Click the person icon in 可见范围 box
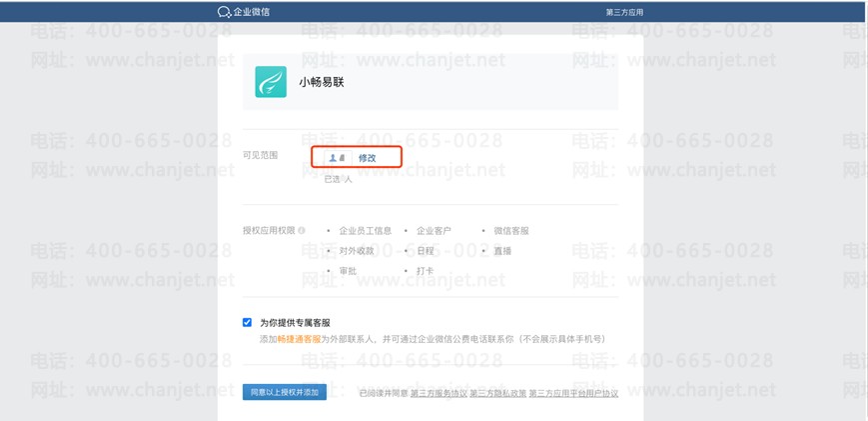The width and height of the screenshot is (868, 421). coord(333,158)
